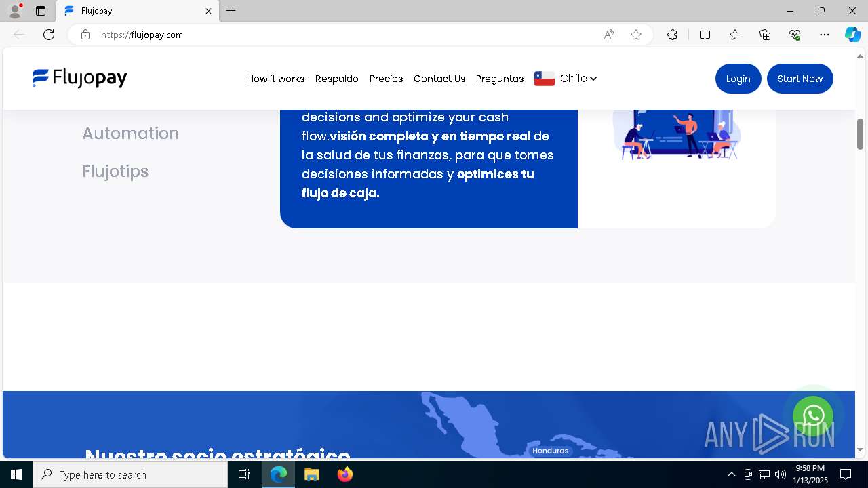Add page to favorites star icon
868x488 pixels.
(x=636, y=35)
